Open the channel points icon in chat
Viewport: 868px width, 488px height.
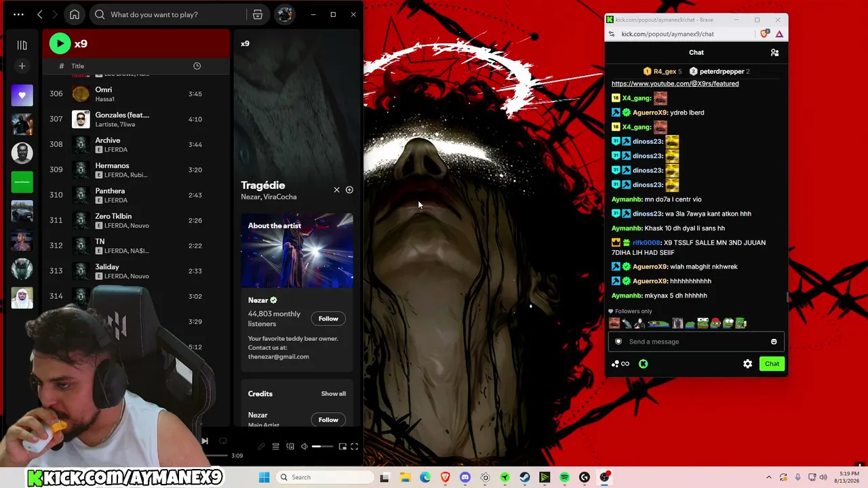(x=620, y=364)
